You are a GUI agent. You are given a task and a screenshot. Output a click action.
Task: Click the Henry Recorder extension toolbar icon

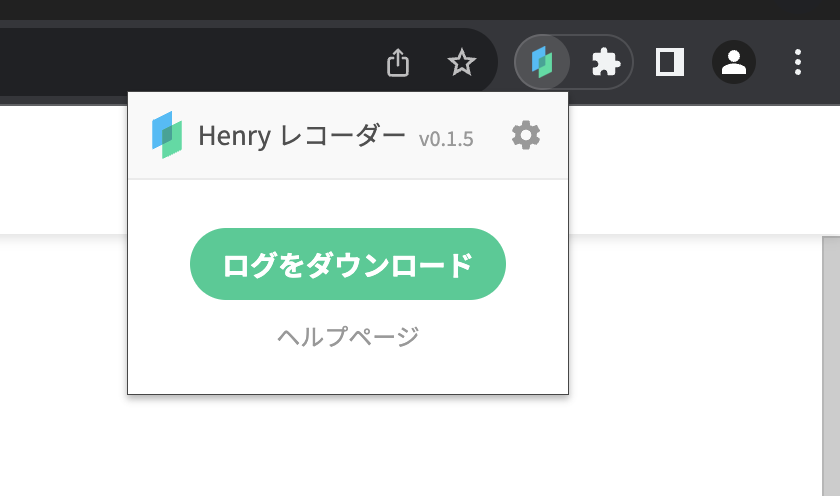tap(542, 62)
